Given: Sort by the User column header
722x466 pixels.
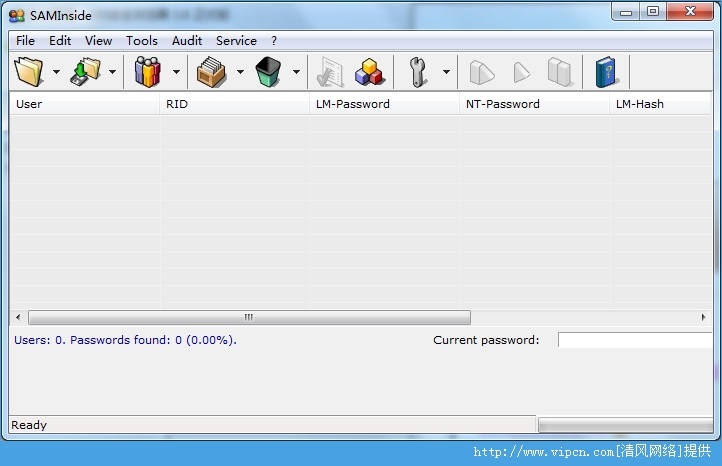Looking at the screenshot, I should tap(85, 104).
